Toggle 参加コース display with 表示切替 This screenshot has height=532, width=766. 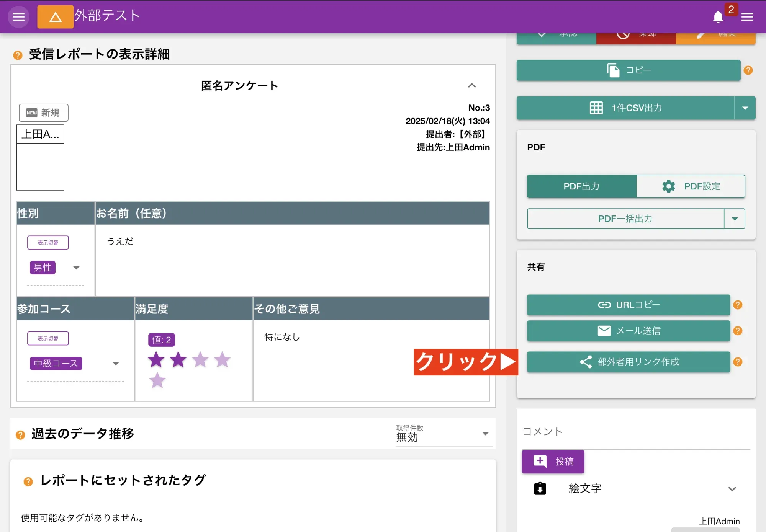click(48, 338)
